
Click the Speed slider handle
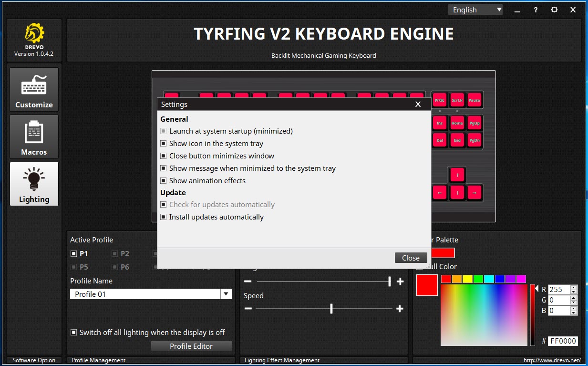click(331, 309)
